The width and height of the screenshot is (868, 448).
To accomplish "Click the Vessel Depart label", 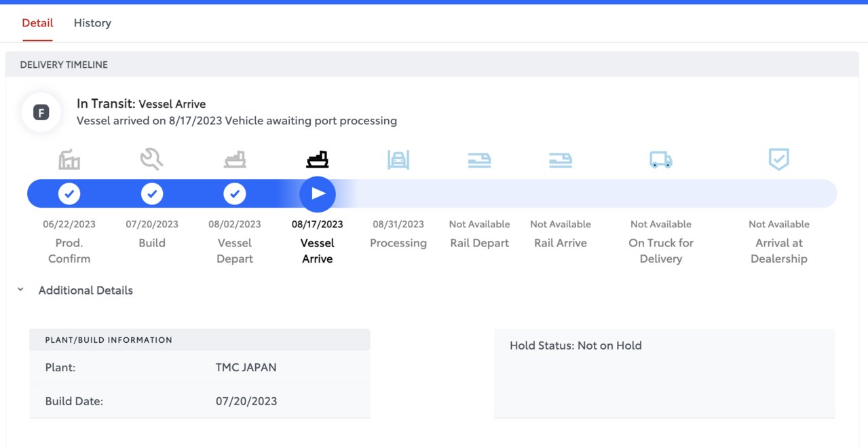I will pyautogui.click(x=235, y=250).
